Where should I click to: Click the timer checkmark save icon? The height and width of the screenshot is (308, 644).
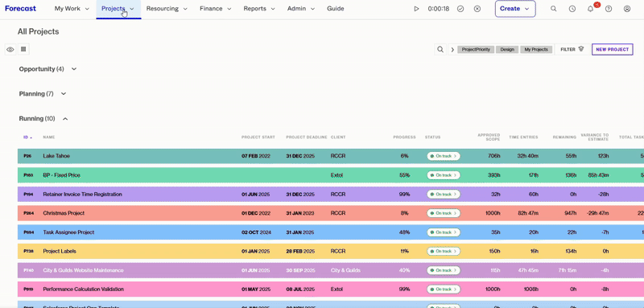460,9
